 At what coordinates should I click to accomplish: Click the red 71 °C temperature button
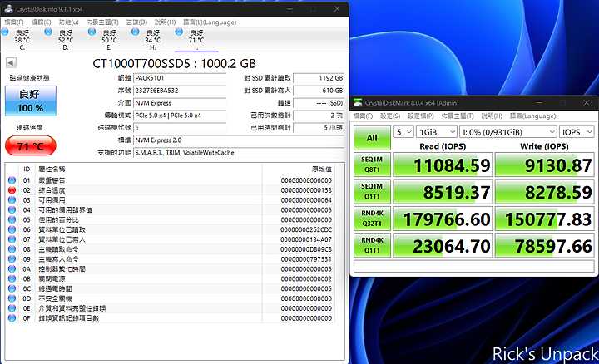pyautogui.click(x=31, y=146)
